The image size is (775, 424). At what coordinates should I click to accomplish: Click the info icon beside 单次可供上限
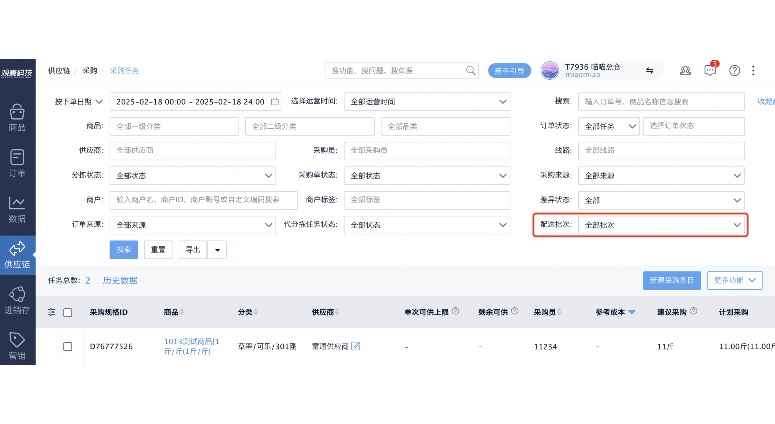455,311
